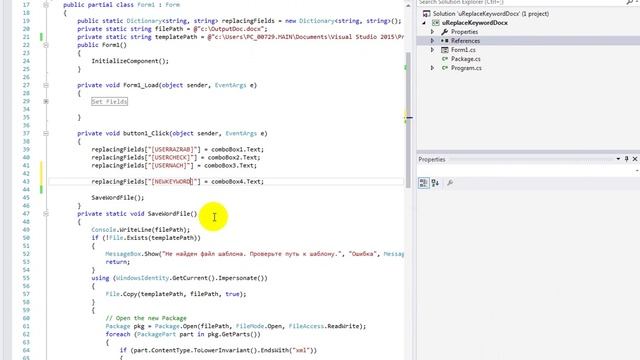
Task: Expand the References node
Action: 432,41
